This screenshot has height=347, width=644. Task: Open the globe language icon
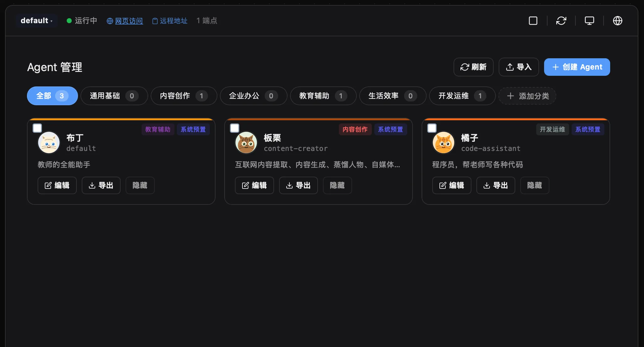click(x=618, y=21)
